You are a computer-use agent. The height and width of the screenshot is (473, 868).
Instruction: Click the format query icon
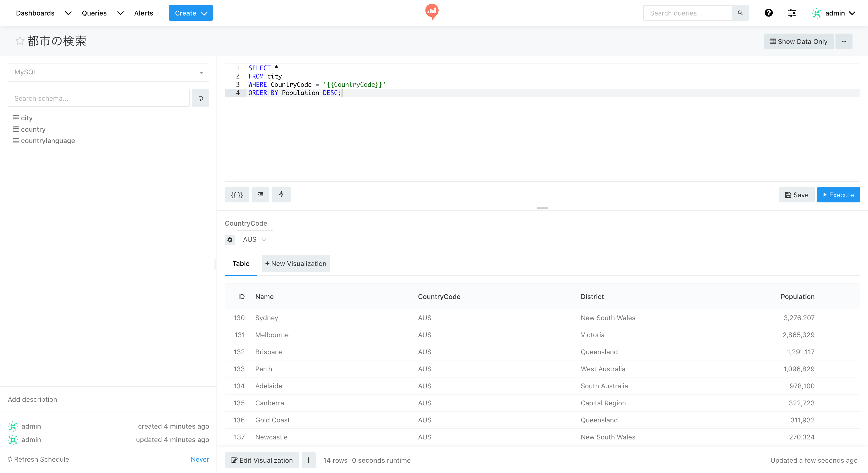coord(260,195)
